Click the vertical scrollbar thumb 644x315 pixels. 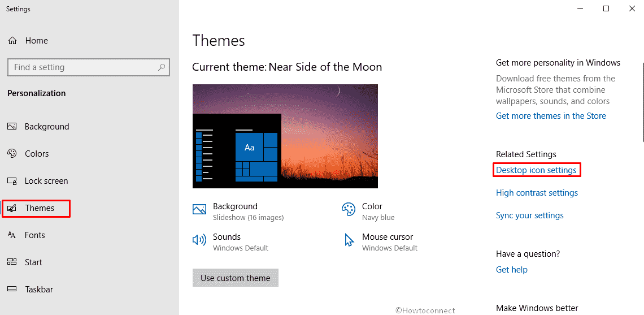(x=642, y=103)
